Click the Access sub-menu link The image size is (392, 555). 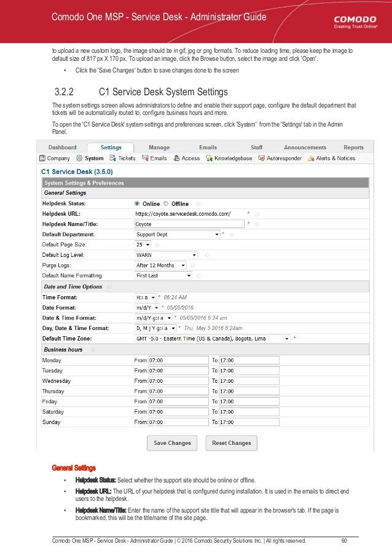[190, 158]
